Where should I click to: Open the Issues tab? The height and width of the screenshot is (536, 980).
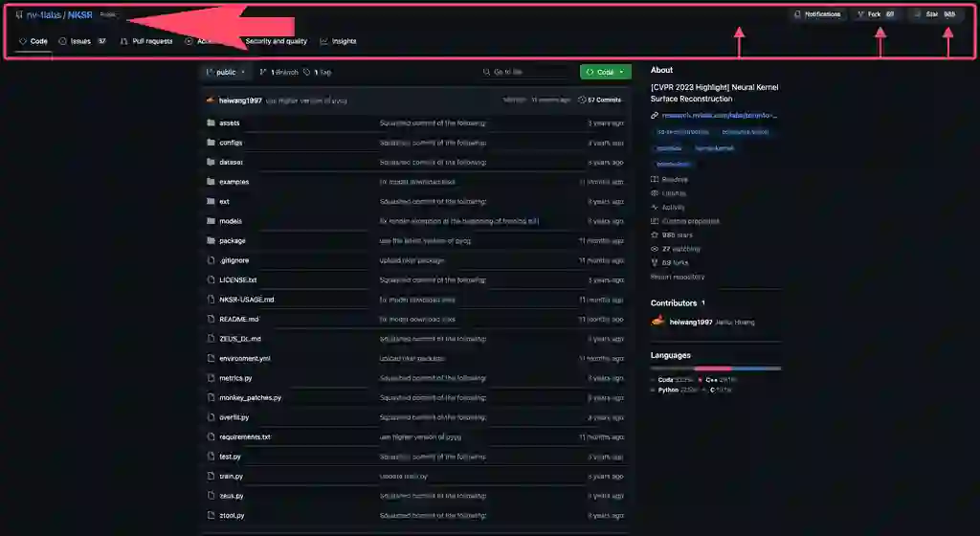[x=82, y=41]
